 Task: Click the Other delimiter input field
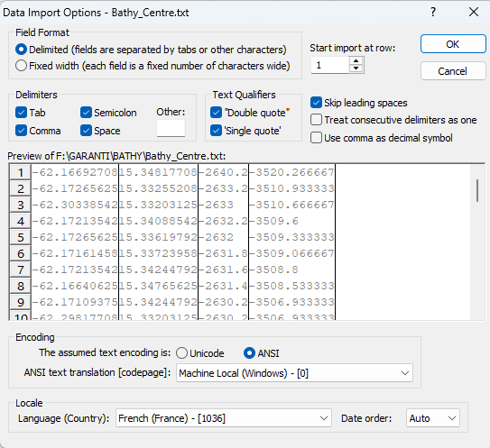(x=171, y=128)
